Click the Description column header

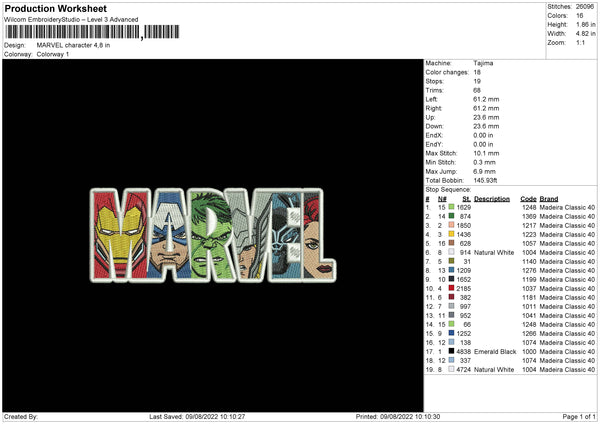point(492,199)
